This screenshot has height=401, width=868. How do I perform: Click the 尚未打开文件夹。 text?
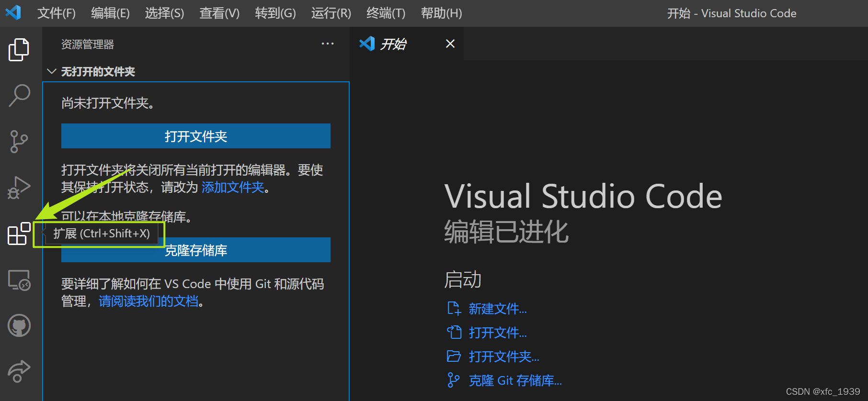coord(108,103)
